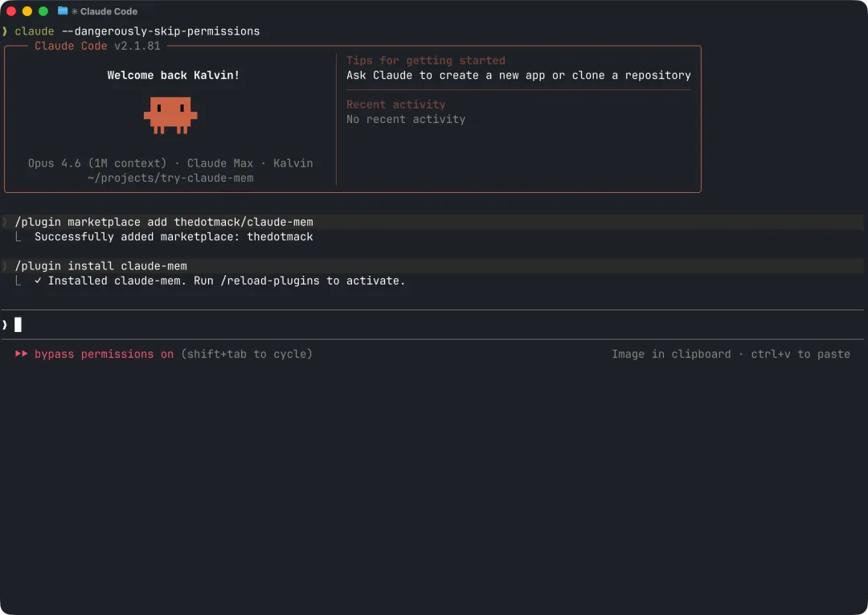This screenshot has width=868, height=615.
Task: Click the '(shift+tab to cycle)' hint
Action: pyautogui.click(x=247, y=354)
